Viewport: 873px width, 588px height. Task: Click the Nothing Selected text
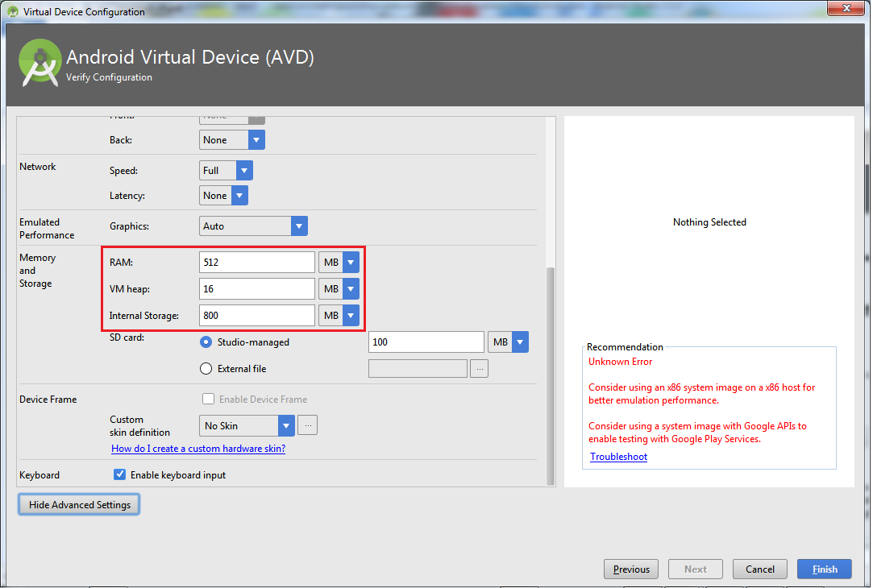[709, 222]
